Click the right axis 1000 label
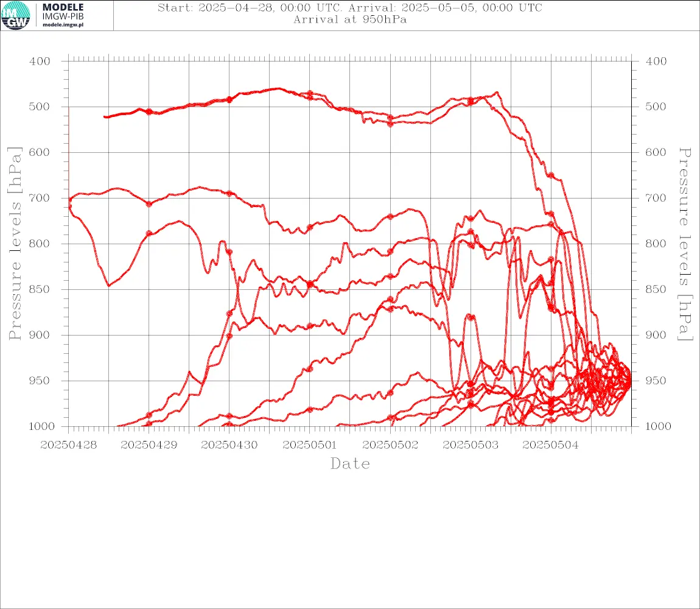 pyautogui.click(x=658, y=426)
